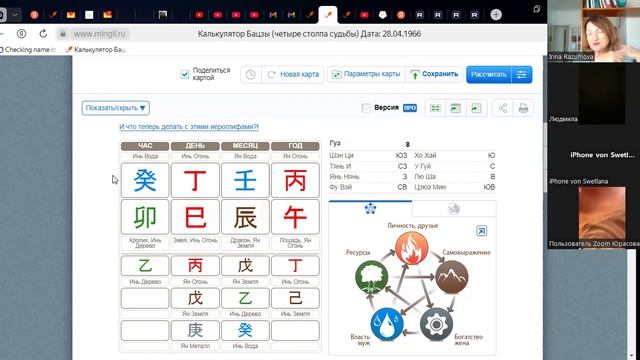Click Рассчитать button
Image resolution: width=640 pixels, height=360 pixels.
click(x=489, y=74)
